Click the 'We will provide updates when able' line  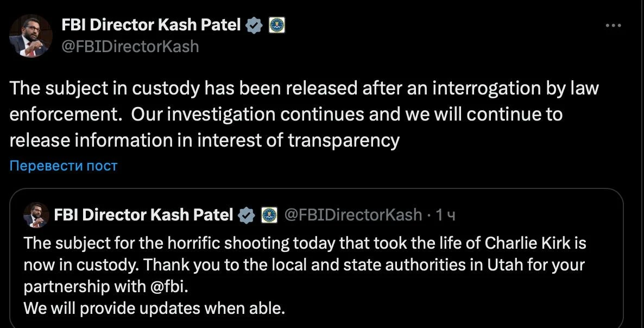[x=154, y=309]
